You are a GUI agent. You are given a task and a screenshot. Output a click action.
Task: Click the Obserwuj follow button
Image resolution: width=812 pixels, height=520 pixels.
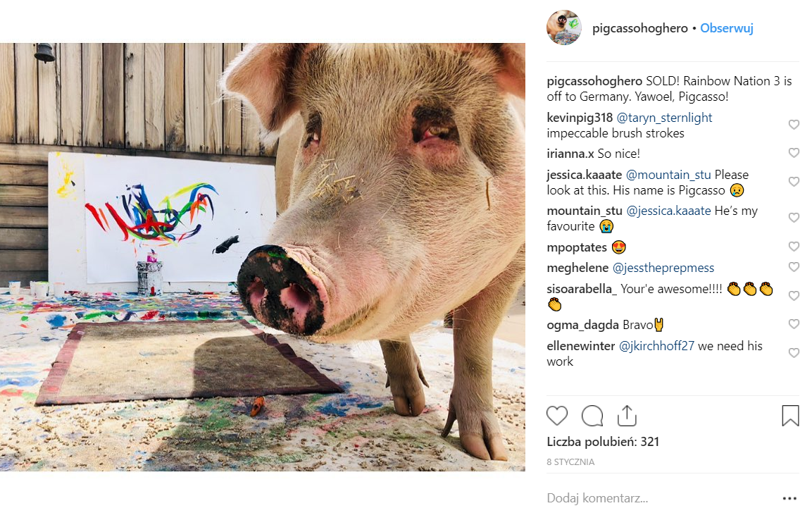[x=727, y=29]
